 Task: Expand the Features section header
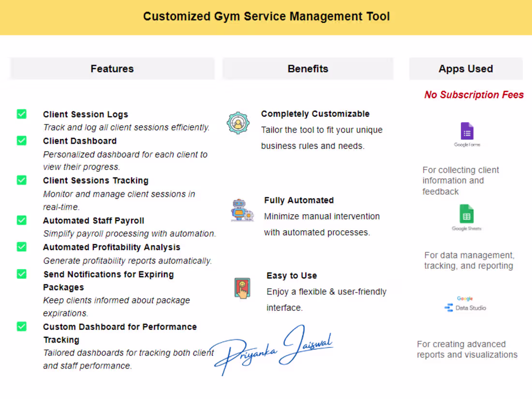pyautogui.click(x=112, y=69)
